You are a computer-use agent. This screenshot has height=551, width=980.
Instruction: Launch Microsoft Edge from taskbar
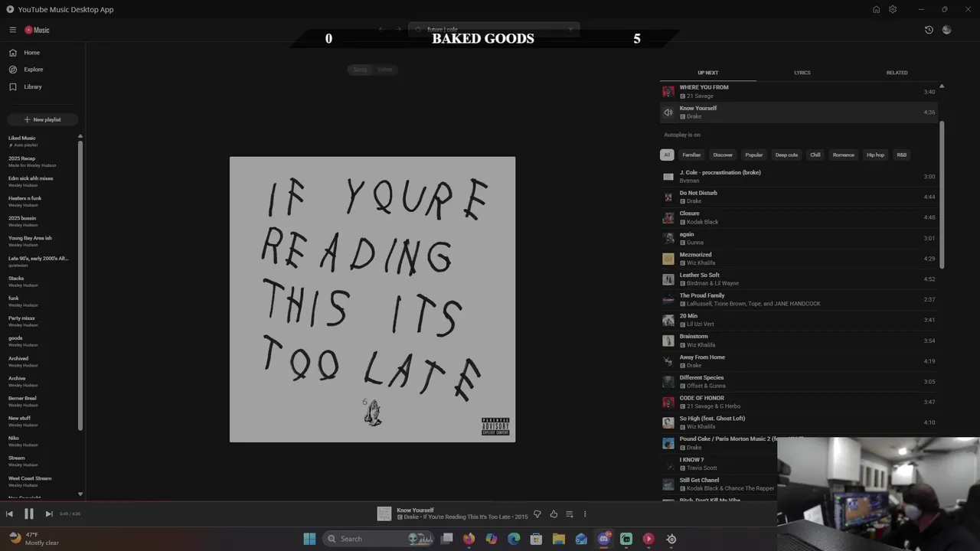coord(514,539)
